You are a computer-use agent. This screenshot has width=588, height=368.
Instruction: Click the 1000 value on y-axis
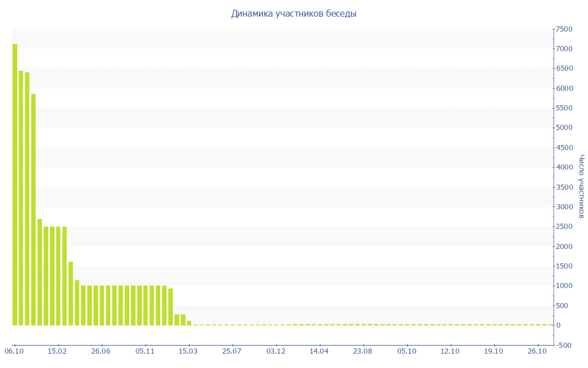coord(564,286)
